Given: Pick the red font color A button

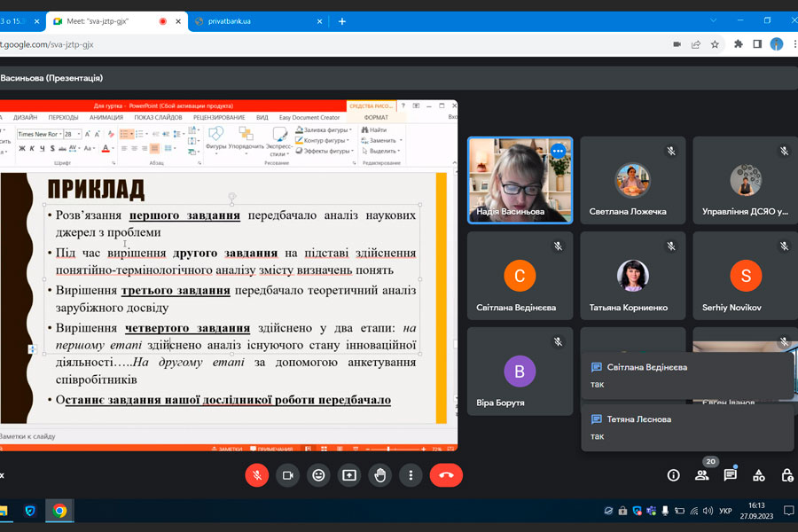Looking at the screenshot, I should click(x=106, y=149).
